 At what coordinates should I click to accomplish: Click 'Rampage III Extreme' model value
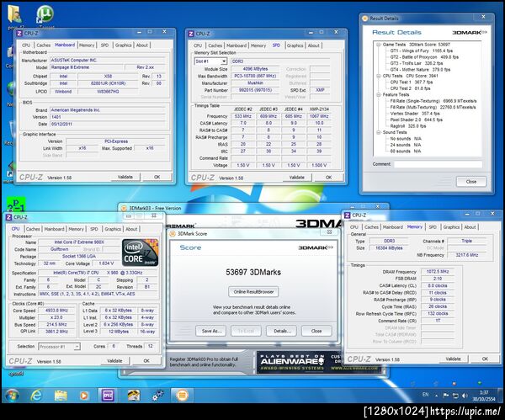87,67
